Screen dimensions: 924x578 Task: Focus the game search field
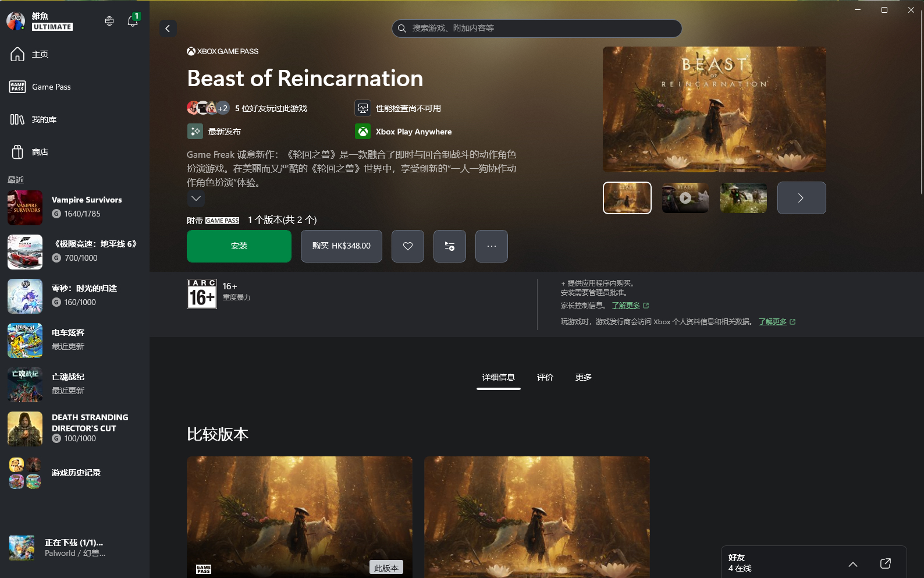coord(536,28)
